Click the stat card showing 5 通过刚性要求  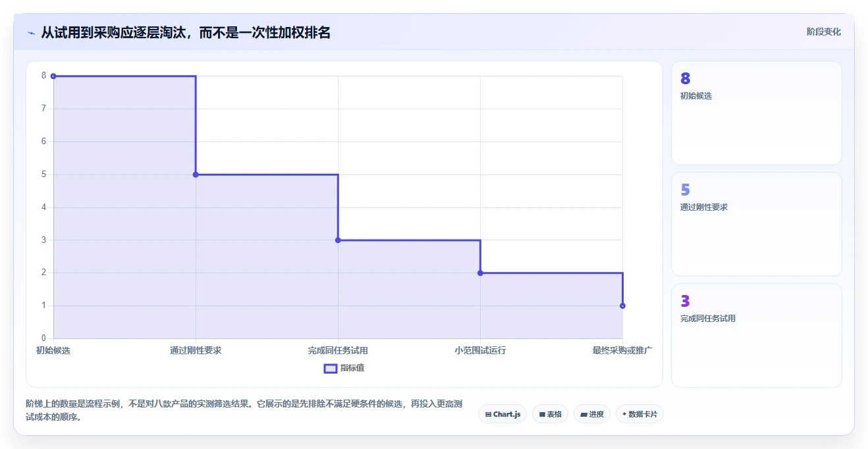(x=756, y=224)
